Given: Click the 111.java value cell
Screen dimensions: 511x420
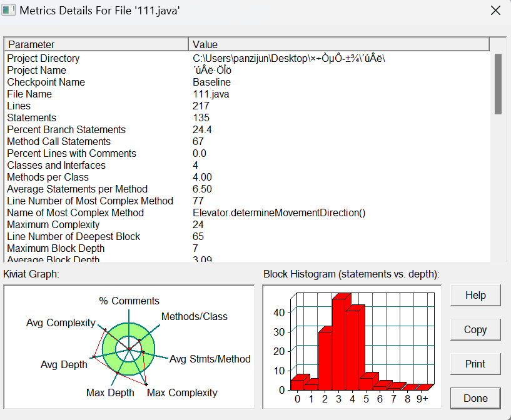Looking at the screenshot, I should point(211,94).
